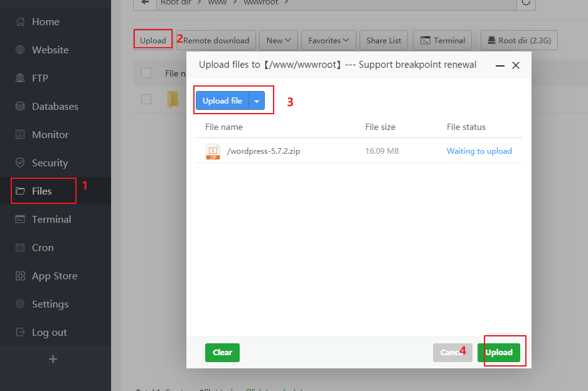Open the New dropdown menu
Viewport: 588px width, 391px height.
click(278, 41)
